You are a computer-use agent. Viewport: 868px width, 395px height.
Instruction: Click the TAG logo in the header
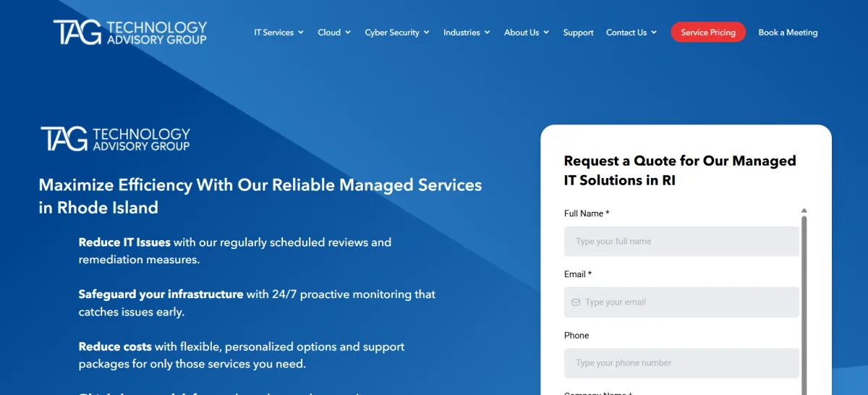click(x=130, y=33)
